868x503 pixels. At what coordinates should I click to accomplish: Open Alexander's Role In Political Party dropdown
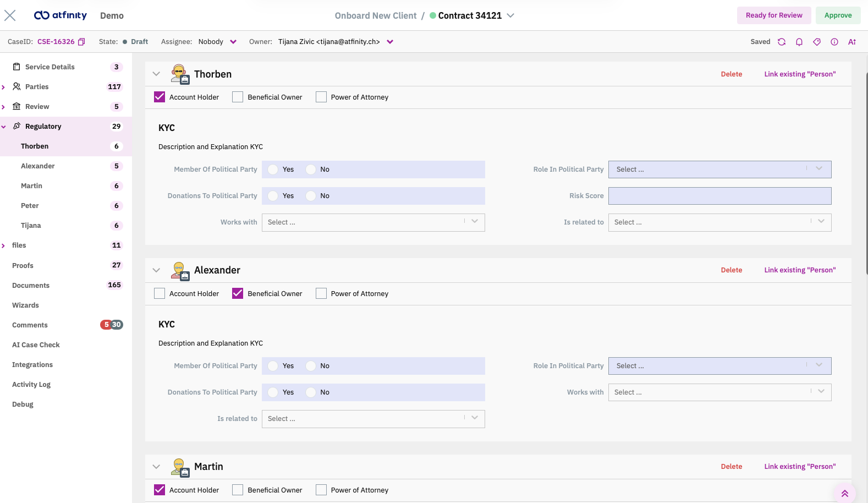[719, 366]
